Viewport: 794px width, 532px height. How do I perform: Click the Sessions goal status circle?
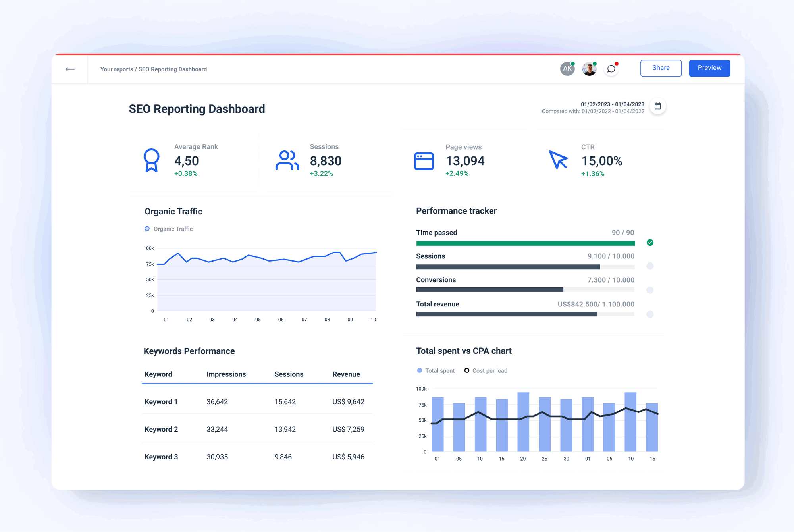650,266
